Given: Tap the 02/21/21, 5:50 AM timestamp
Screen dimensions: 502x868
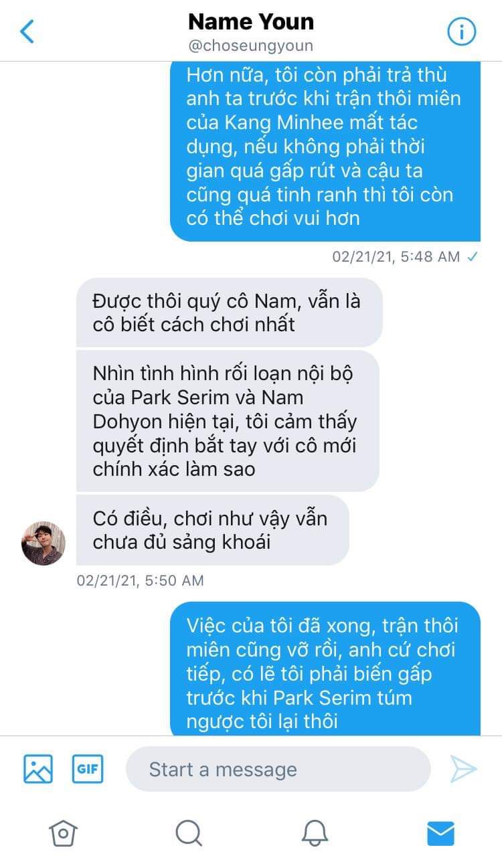Looking at the screenshot, I should click(x=140, y=580).
